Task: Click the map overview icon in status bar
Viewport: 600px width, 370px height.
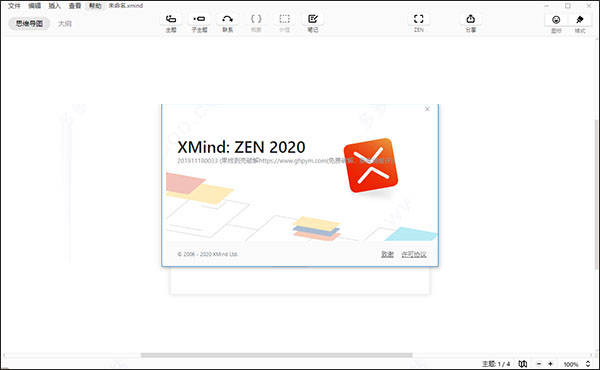Action: tap(523, 364)
